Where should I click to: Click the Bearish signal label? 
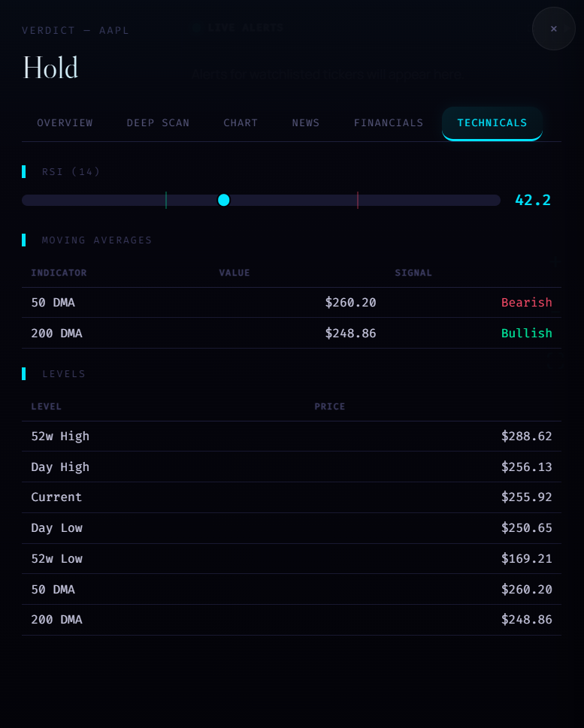tap(526, 303)
